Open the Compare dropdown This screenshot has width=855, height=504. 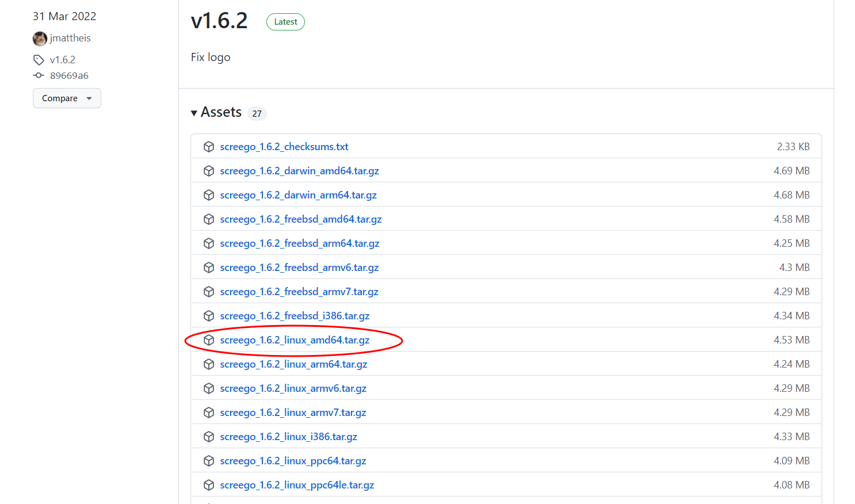pyautogui.click(x=67, y=98)
